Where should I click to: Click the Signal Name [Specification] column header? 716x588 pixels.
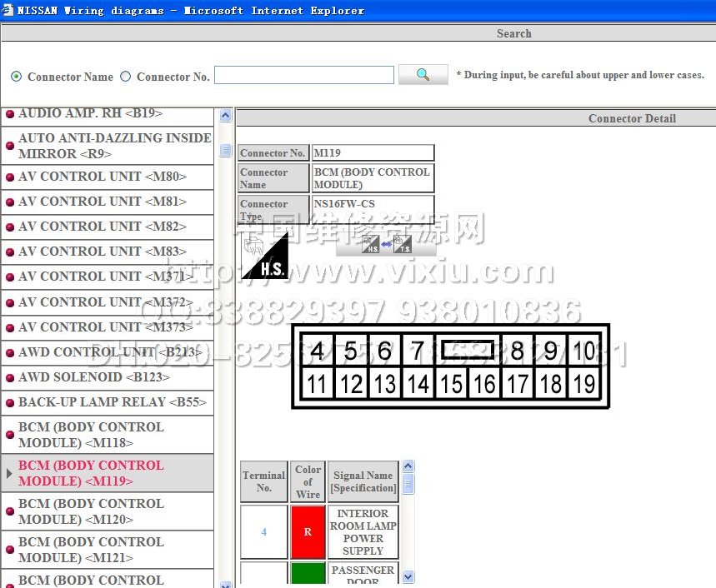pos(363,481)
